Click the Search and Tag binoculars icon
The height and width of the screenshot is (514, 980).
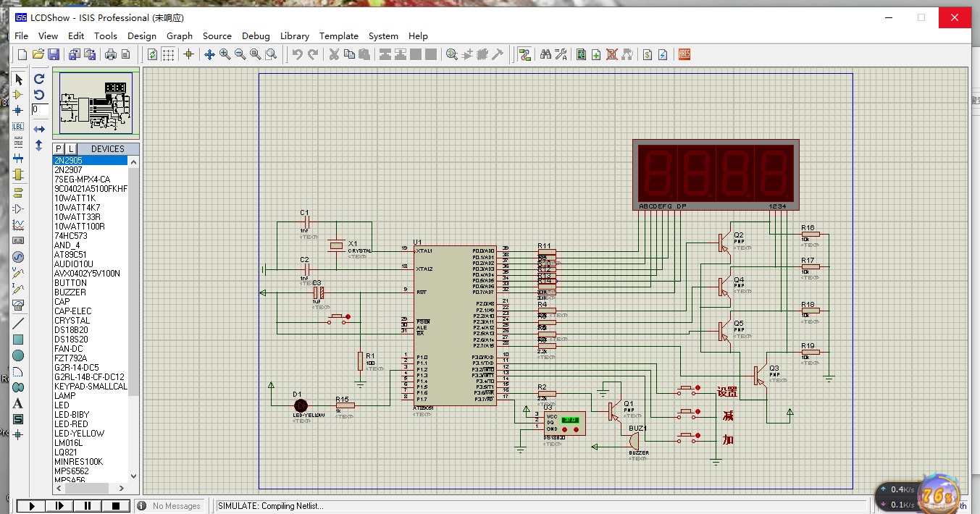(545, 54)
